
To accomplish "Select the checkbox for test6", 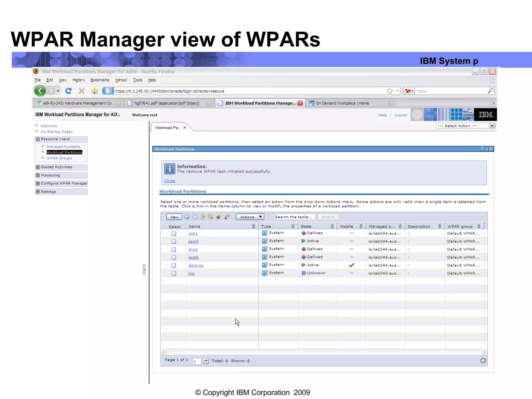I will [x=174, y=257].
